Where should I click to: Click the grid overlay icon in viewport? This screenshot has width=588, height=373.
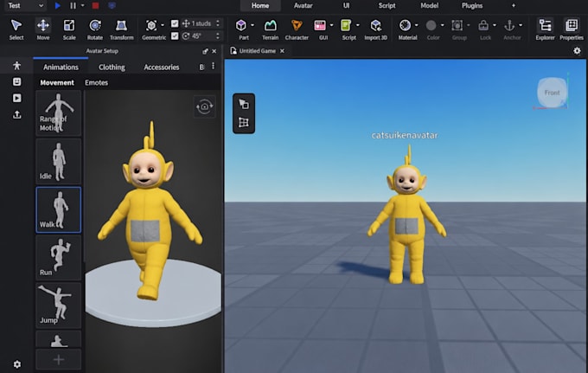tap(243, 122)
